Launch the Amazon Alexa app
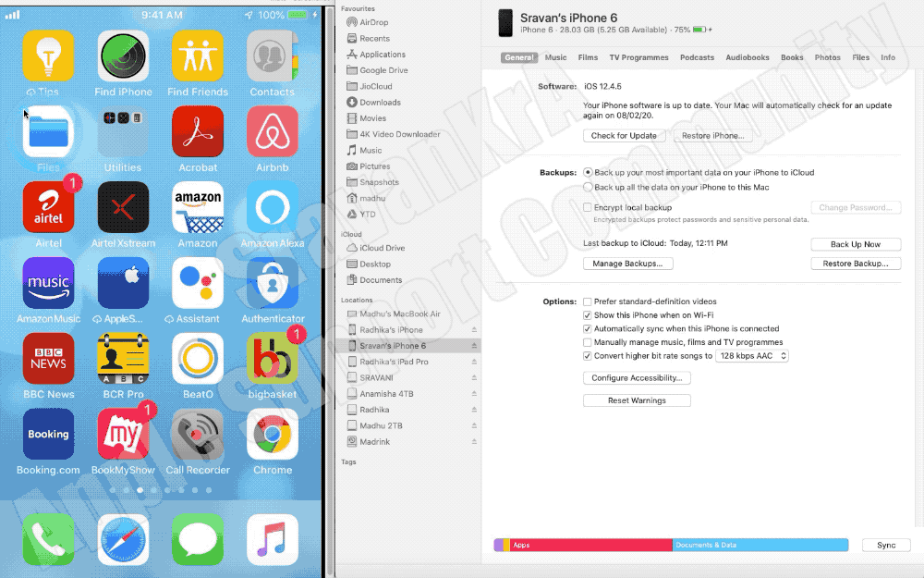This screenshot has width=924, height=578. 273,207
